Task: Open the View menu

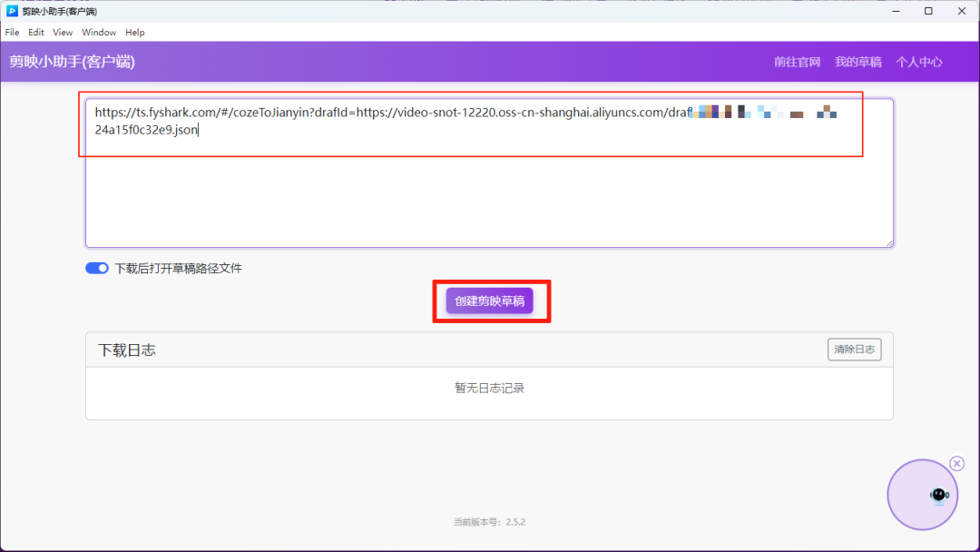Action: (63, 33)
